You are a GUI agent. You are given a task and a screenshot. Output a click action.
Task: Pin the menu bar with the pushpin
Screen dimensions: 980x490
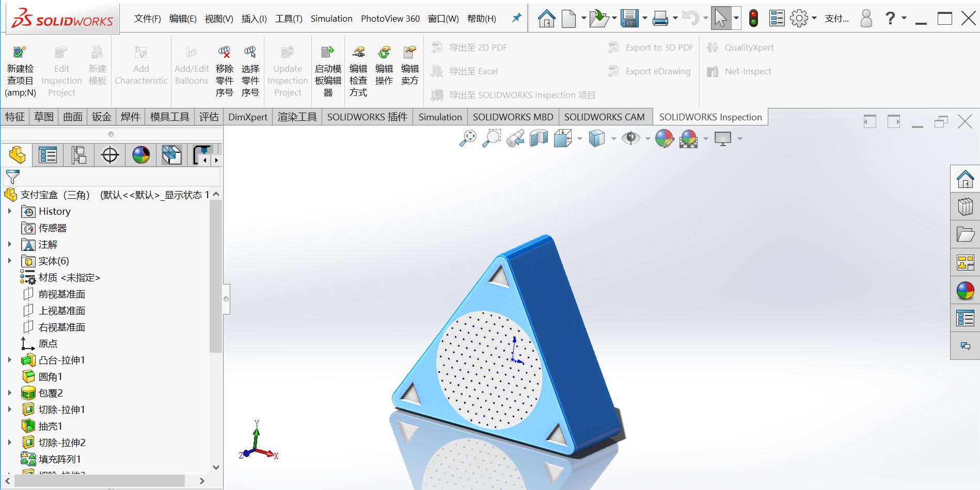tap(516, 18)
